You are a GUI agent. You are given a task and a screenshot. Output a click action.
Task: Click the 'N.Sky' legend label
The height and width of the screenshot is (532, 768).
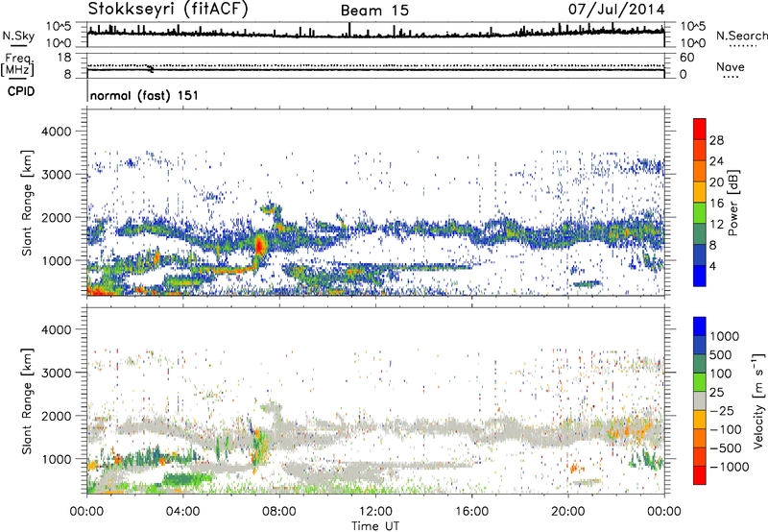pyautogui.click(x=18, y=36)
